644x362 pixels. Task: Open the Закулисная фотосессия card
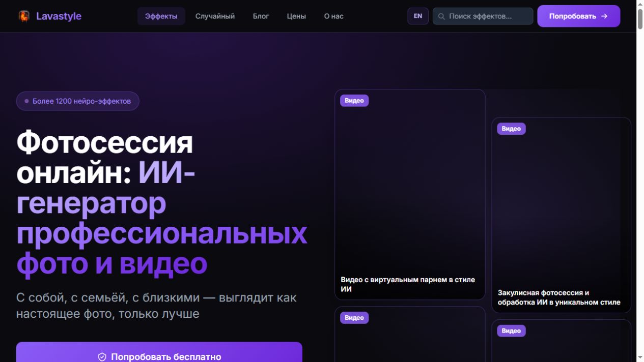click(x=562, y=215)
